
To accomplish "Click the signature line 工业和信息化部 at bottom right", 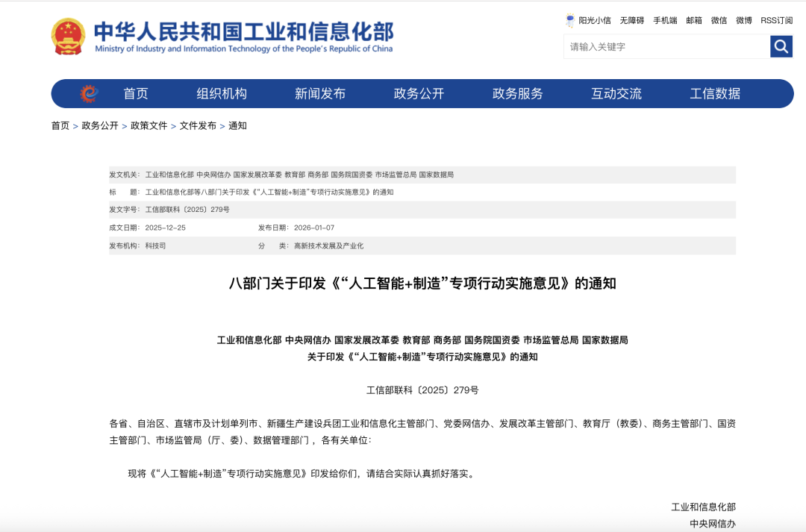I will [x=703, y=507].
